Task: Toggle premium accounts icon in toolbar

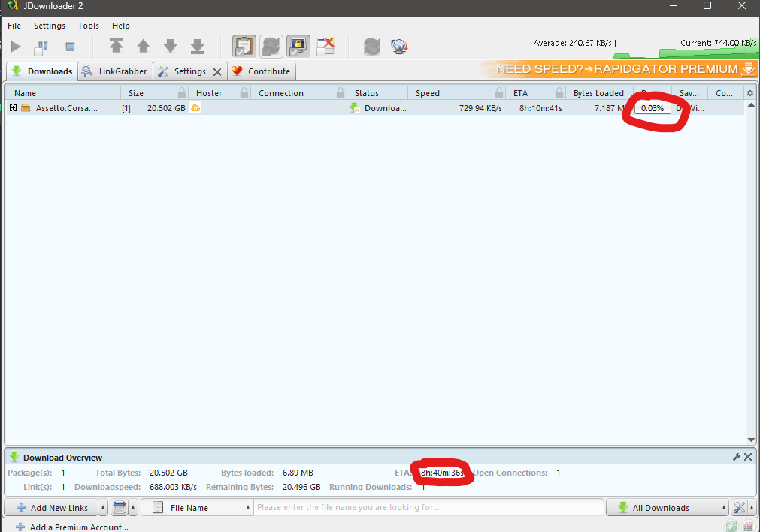Action: 298,47
